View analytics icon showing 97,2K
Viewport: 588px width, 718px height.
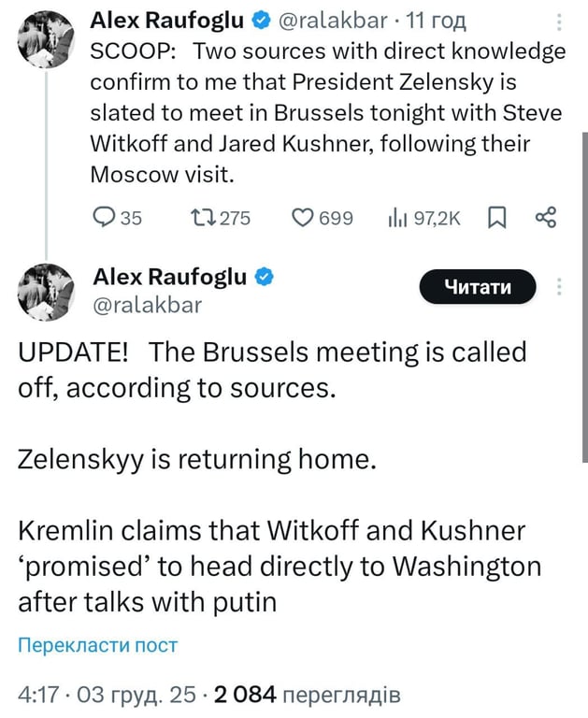click(396, 218)
